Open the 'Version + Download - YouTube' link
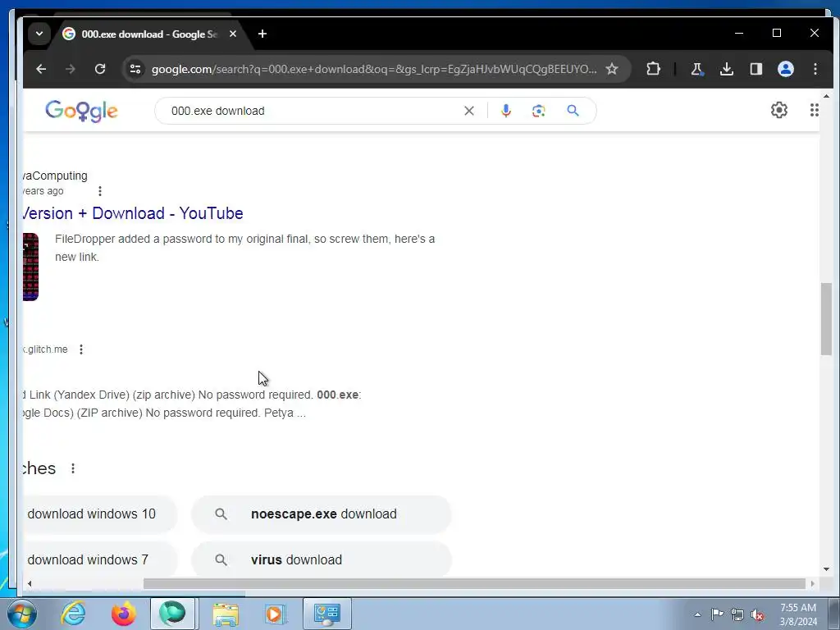 tap(133, 213)
